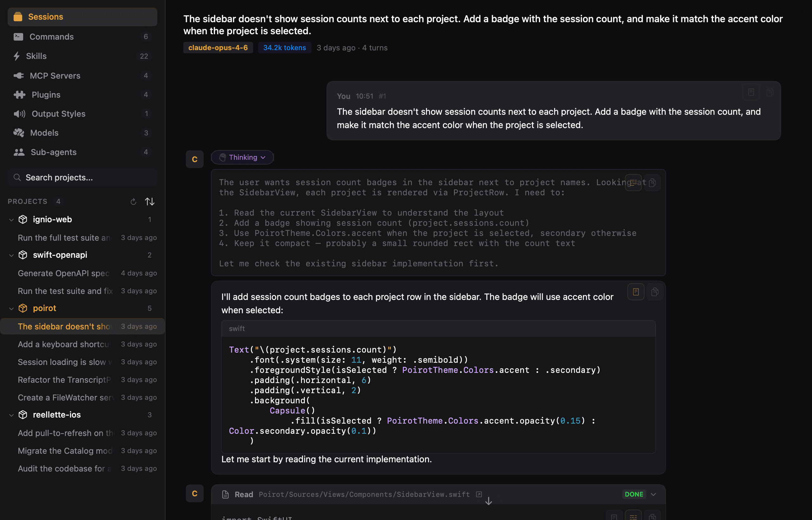The image size is (812, 520).
Task: Open the MCP Servers section
Action: [55, 76]
